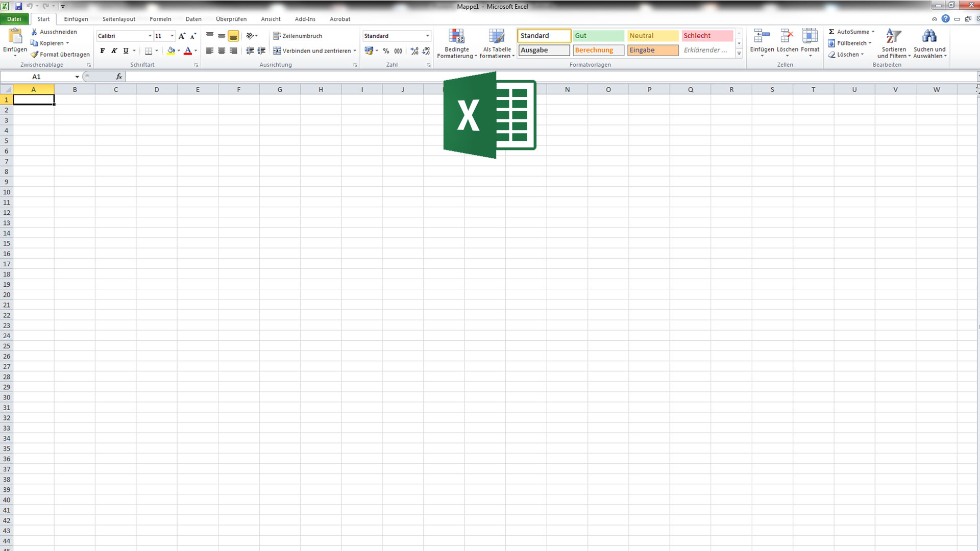Click Verbinden und zentrieren button
This screenshot has height=551, width=980.
click(312, 51)
